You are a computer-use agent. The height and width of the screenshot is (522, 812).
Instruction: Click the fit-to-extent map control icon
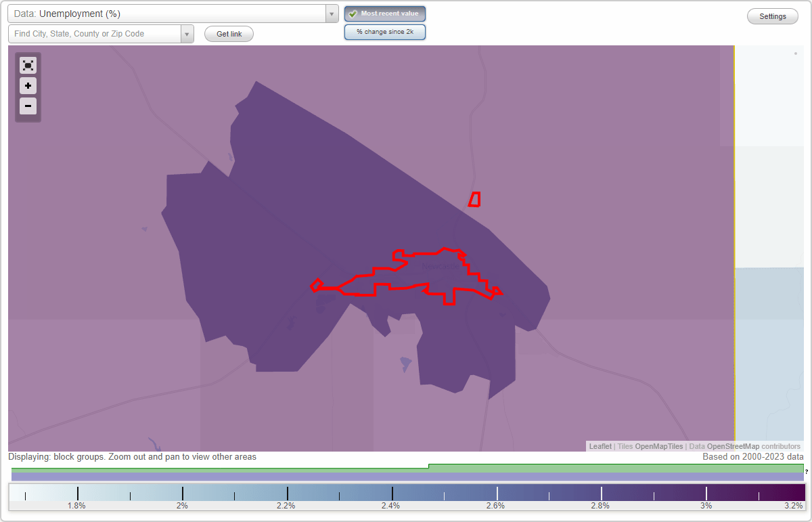(x=28, y=65)
